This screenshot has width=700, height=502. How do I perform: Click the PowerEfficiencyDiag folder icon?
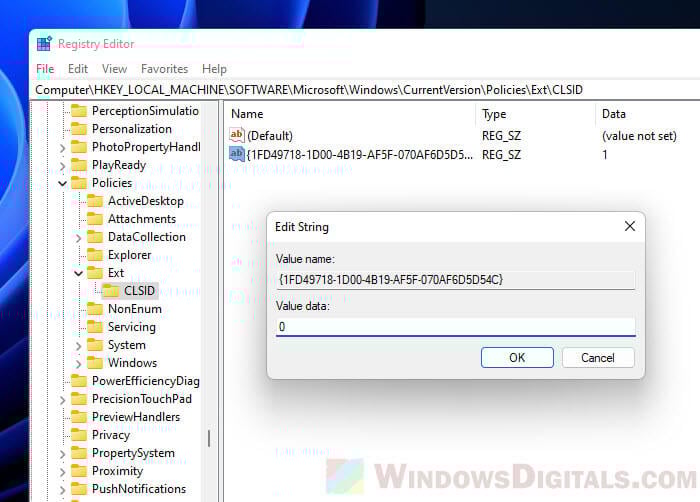(79, 381)
